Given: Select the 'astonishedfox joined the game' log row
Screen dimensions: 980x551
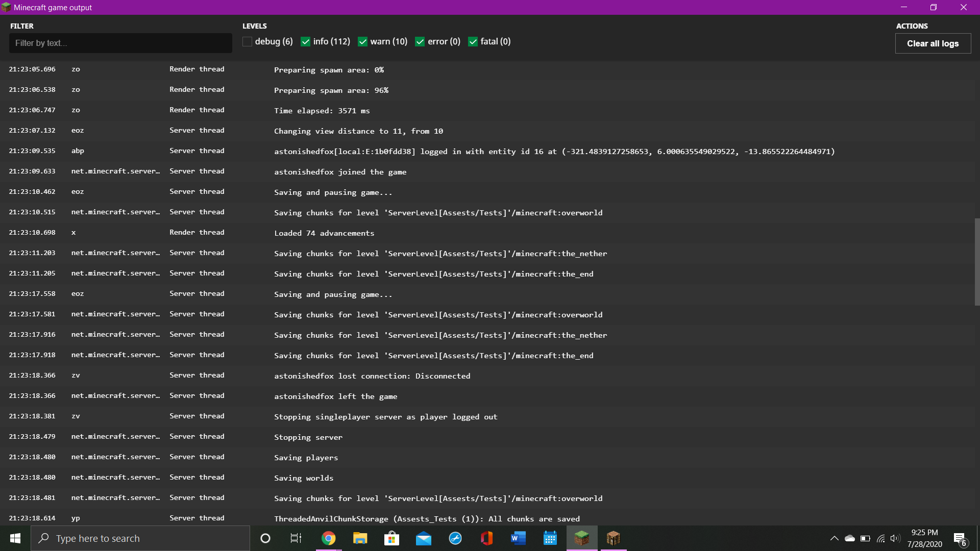Looking at the screenshot, I should click(340, 172).
